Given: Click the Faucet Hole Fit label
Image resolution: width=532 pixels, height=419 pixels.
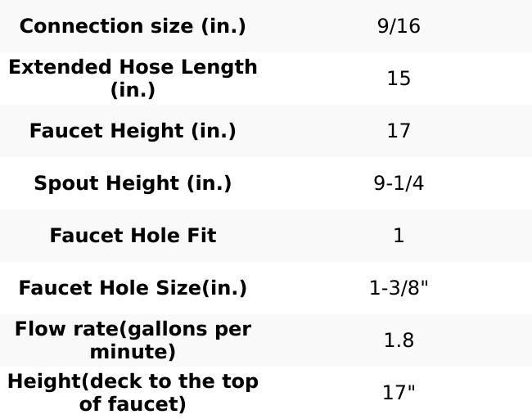Looking at the screenshot, I should coord(133,236).
